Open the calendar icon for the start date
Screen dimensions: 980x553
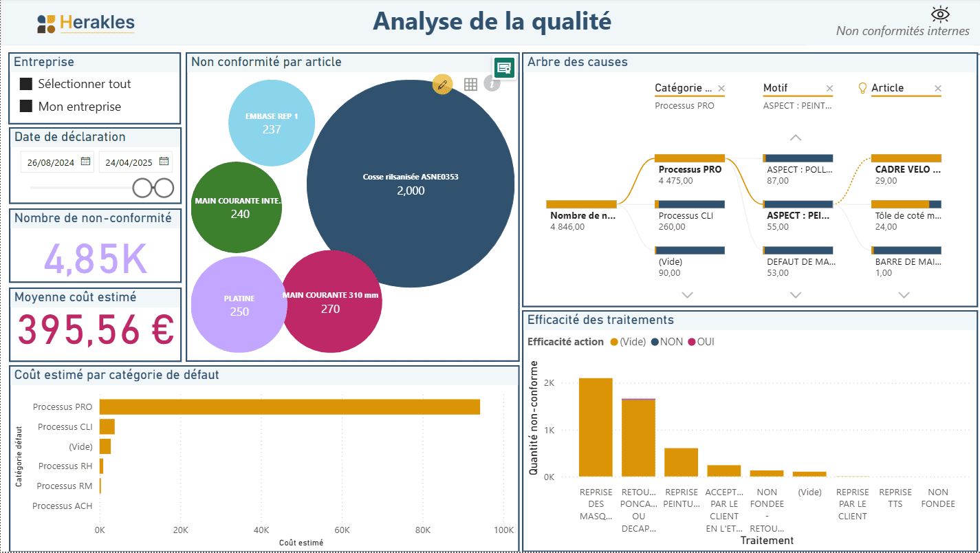(86, 161)
